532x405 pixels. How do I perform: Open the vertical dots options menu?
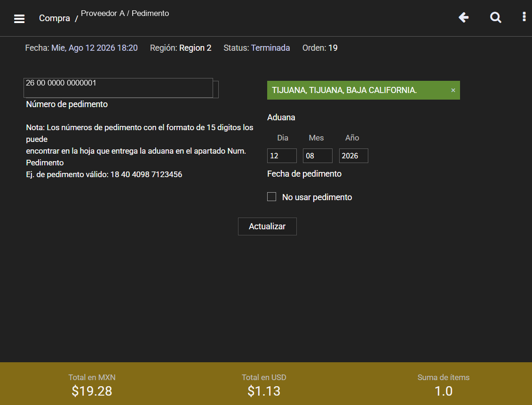tap(524, 17)
